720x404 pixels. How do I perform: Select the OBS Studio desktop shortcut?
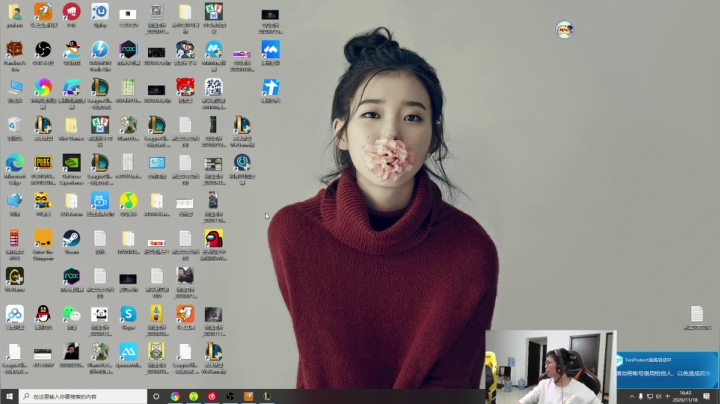coord(43,50)
